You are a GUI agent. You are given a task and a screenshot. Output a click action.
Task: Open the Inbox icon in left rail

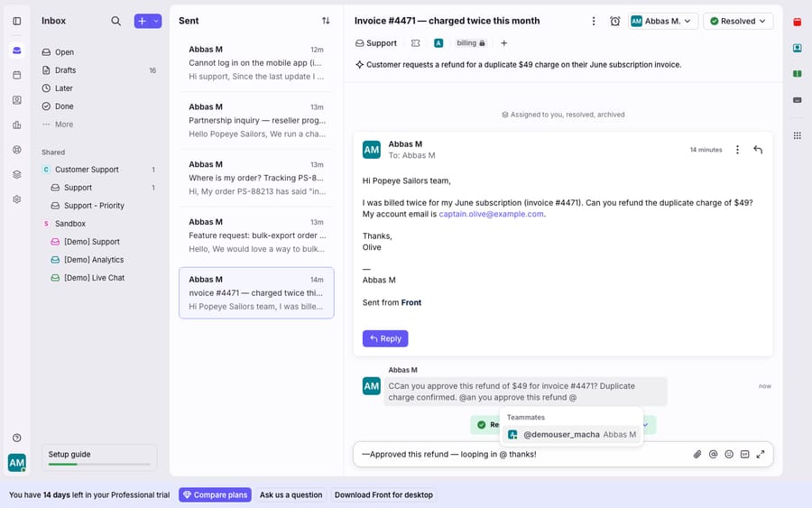pos(16,51)
